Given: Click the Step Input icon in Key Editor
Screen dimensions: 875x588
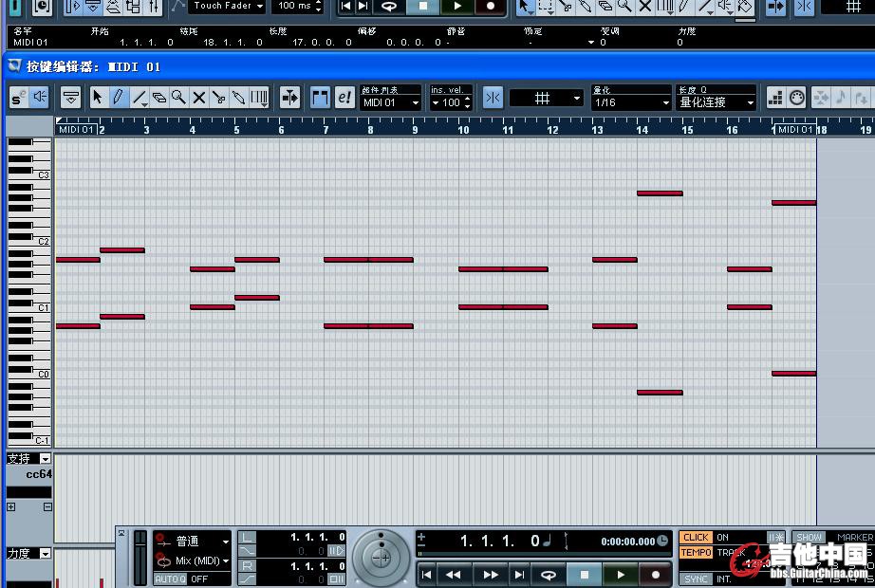Looking at the screenshot, I should (775, 98).
